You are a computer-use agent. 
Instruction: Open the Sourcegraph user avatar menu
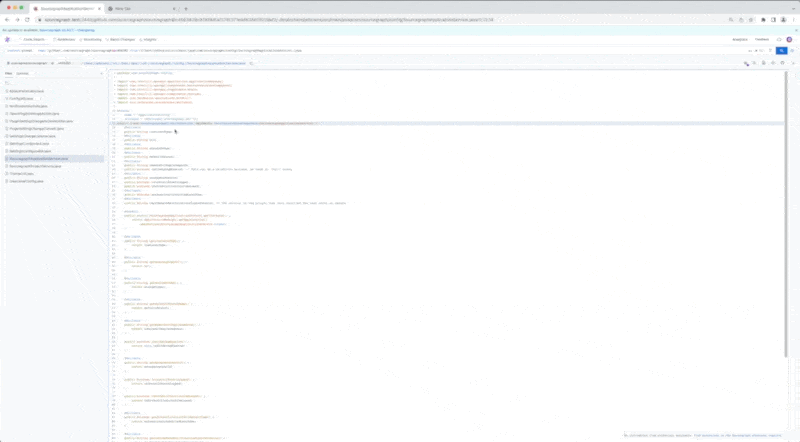point(789,39)
